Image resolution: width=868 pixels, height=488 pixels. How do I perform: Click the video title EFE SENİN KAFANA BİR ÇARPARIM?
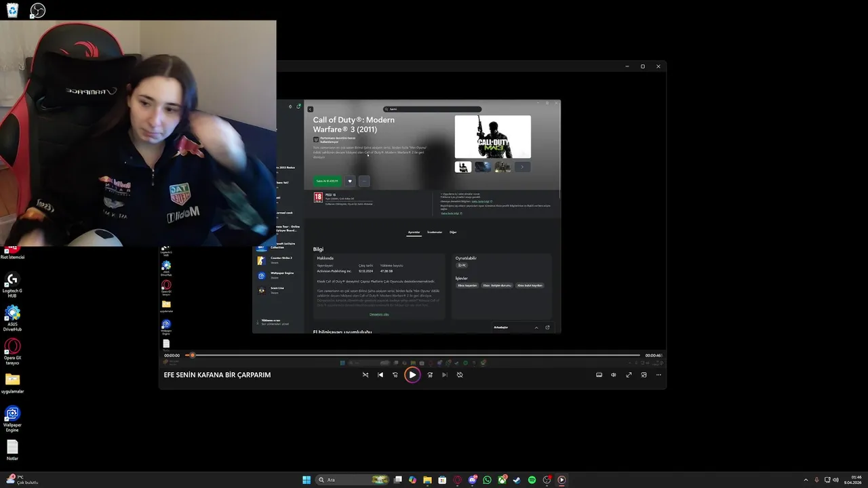[217, 375]
